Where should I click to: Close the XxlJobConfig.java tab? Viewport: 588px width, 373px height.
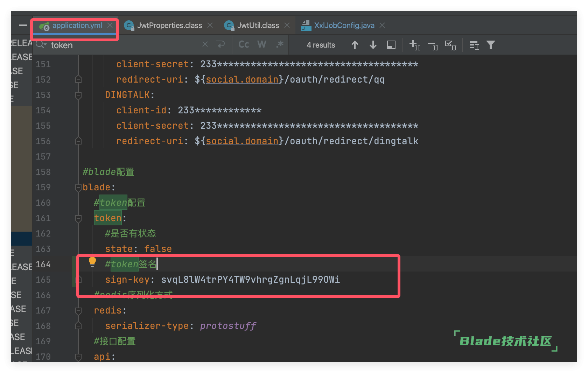[x=382, y=26]
